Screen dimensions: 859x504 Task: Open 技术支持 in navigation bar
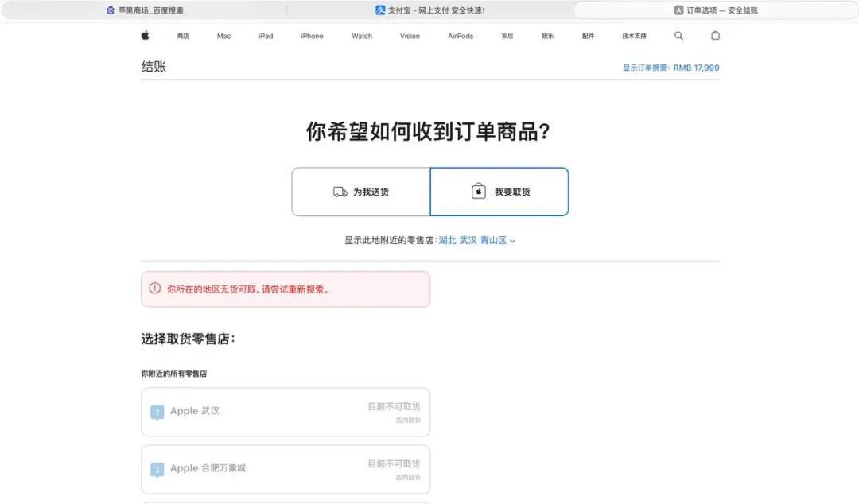click(x=635, y=36)
